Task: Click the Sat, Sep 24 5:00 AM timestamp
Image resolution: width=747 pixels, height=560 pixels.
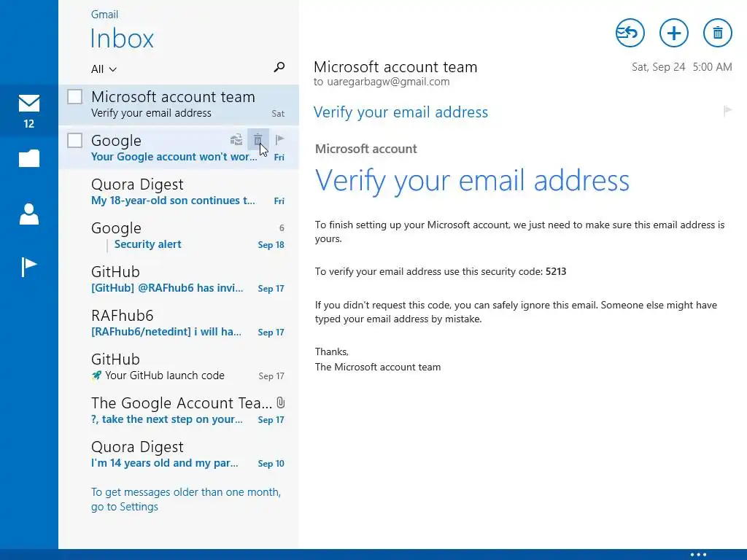Action: [682, 66]
